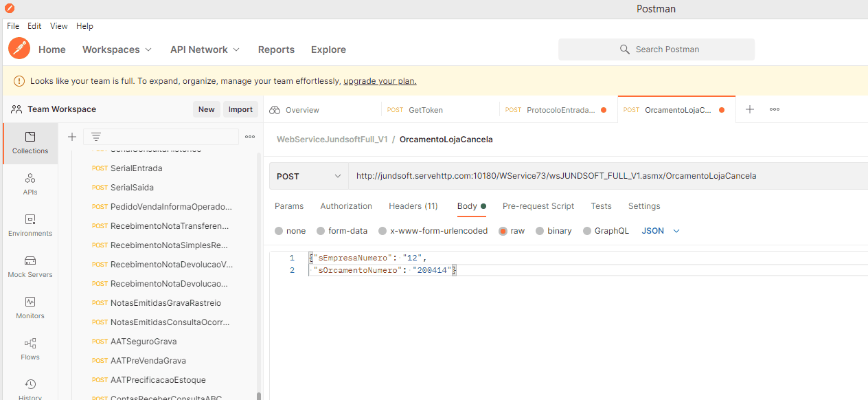Open the Collections sidebar panel
Viewport: 868px width, 400px height.
coord(30,143)
